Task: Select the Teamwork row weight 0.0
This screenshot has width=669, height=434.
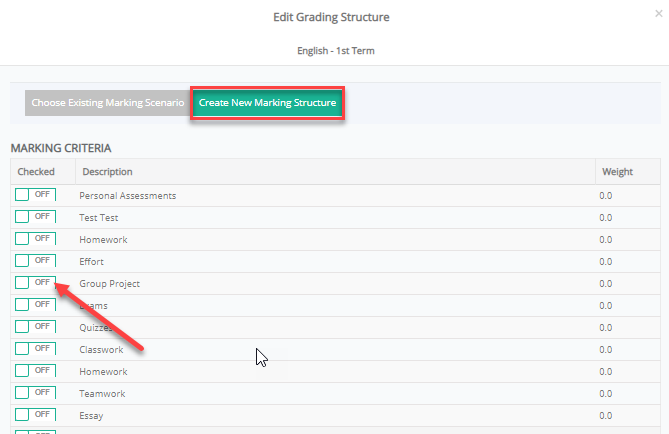Action: (605, 394)
